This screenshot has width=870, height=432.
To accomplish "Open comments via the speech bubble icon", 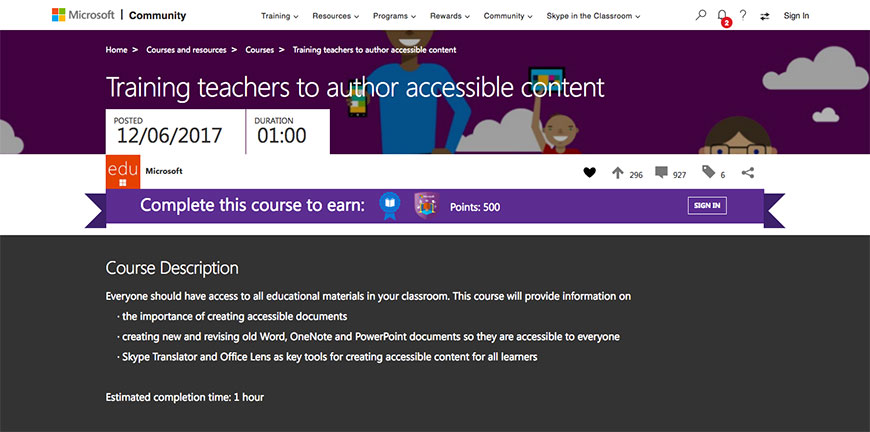I will coord(661,173).
